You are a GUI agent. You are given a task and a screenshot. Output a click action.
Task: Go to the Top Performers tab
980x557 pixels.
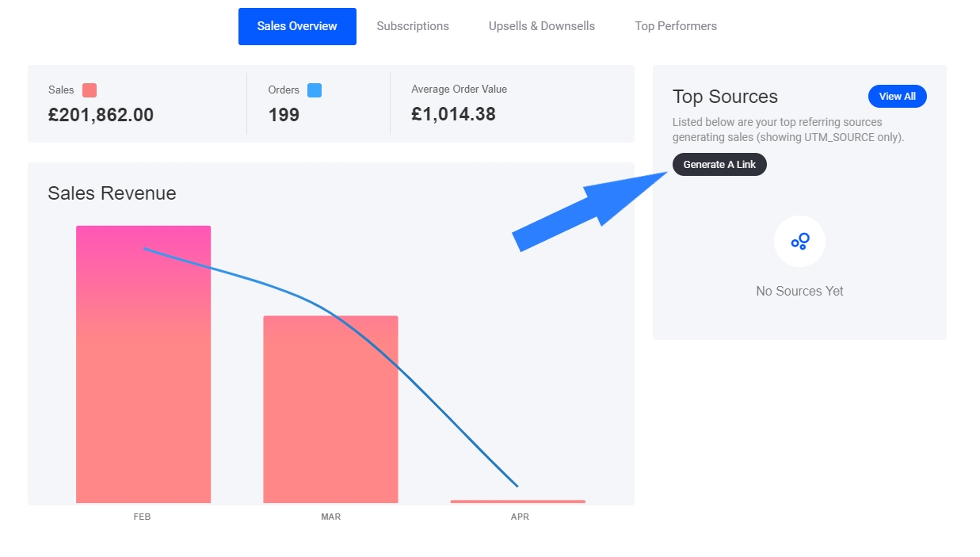point(676,26)
